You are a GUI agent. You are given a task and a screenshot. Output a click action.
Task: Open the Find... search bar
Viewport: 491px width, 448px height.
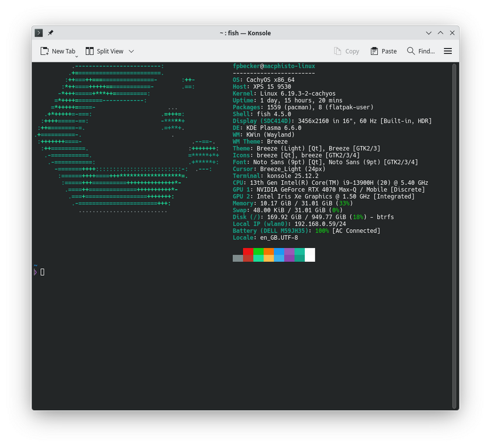[420, 51]
